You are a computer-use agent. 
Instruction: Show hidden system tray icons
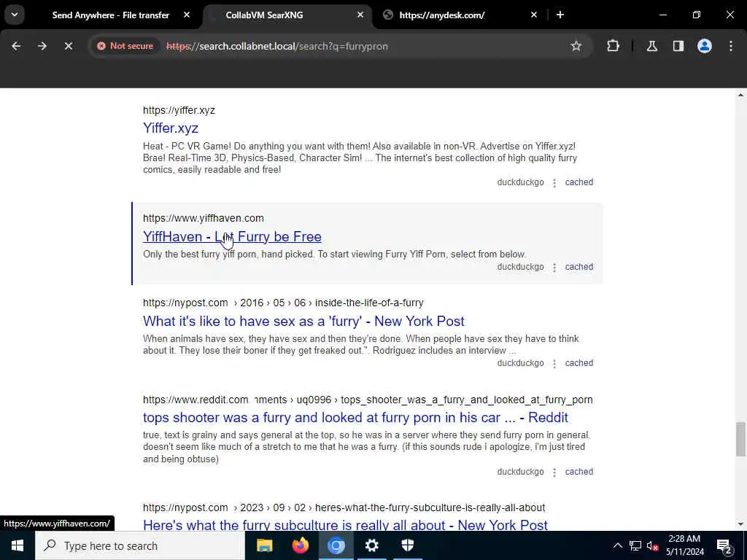pyautogui.click(x=617, y=545)
